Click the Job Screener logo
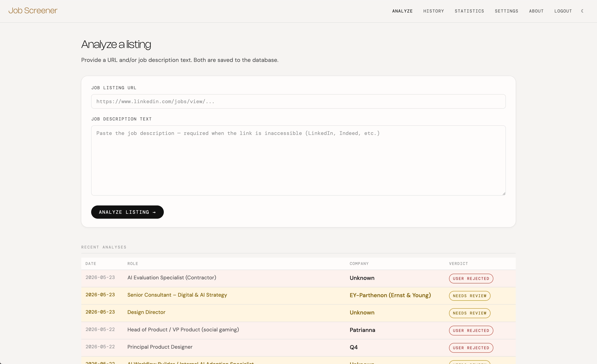The width and height of the screenshot is (597, 364). click(33, 11)
